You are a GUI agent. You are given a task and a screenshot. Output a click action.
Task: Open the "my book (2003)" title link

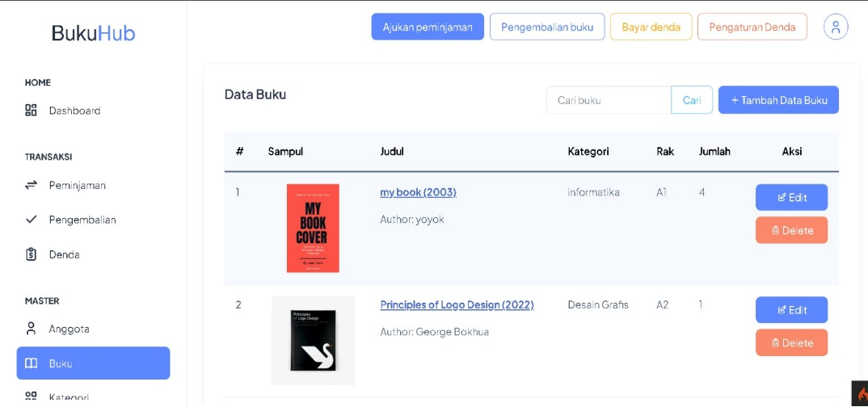point(418,192)
